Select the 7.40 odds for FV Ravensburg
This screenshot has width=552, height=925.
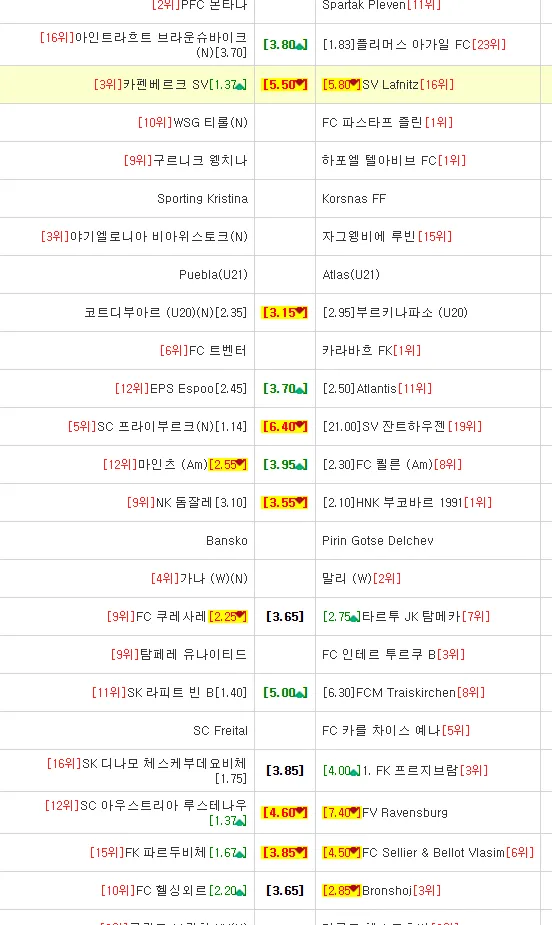click(341, 812)
